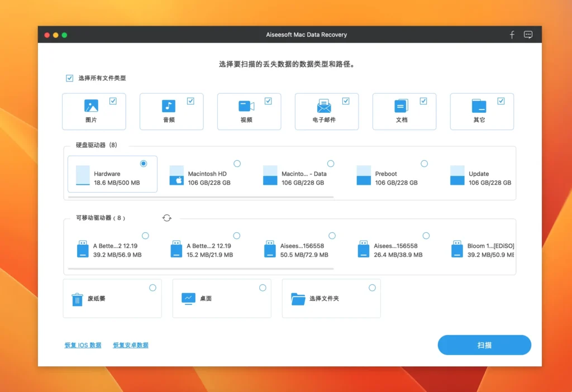Click the removable drives horizontal scrollbar
Screen dimensions: 572x392
point(201,269)
